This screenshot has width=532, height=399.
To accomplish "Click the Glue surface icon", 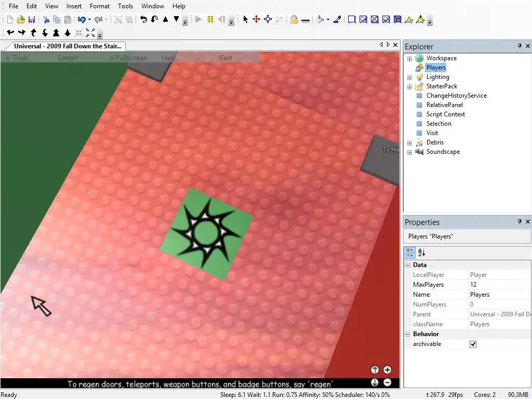I will click(363, 19).
